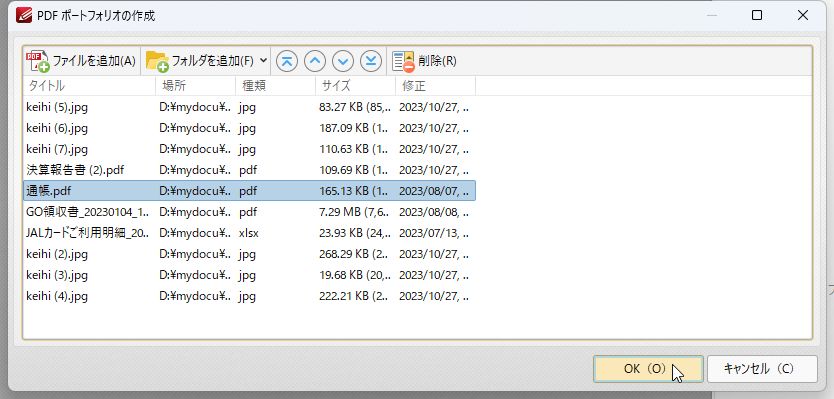Select the keihi (5).jpg row
The image size is (834, 399).
point(249,107)
